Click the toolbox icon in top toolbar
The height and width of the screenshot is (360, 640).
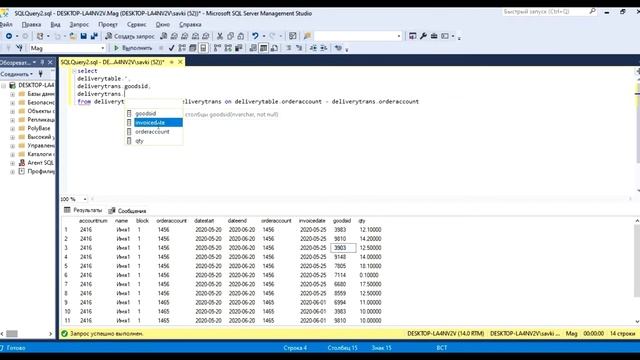(434, 36)
